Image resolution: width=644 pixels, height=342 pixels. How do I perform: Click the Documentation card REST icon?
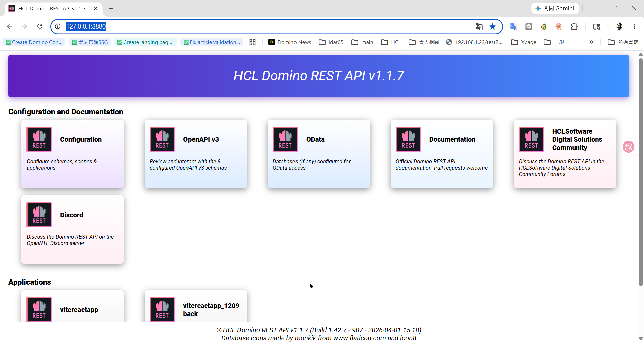pos(408,139)
